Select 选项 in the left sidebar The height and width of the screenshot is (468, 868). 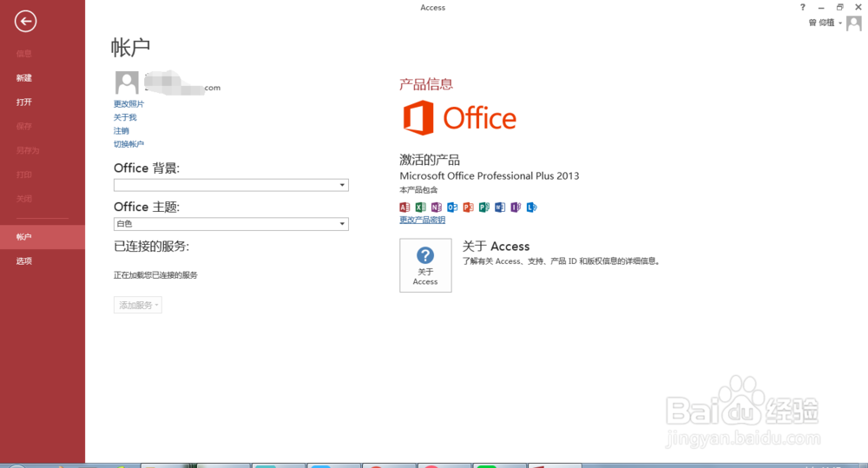23,261
